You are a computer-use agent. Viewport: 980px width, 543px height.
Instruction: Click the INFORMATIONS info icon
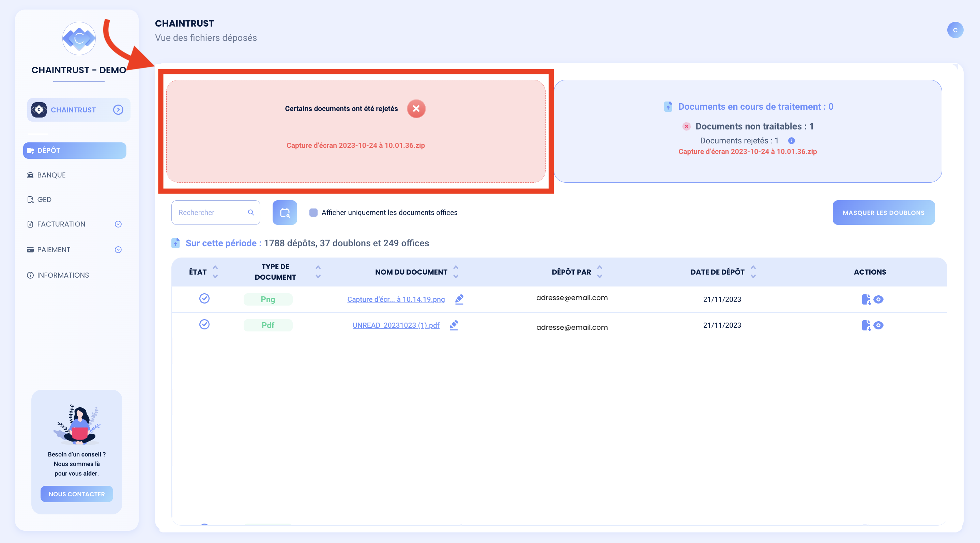tap(30, 275)
